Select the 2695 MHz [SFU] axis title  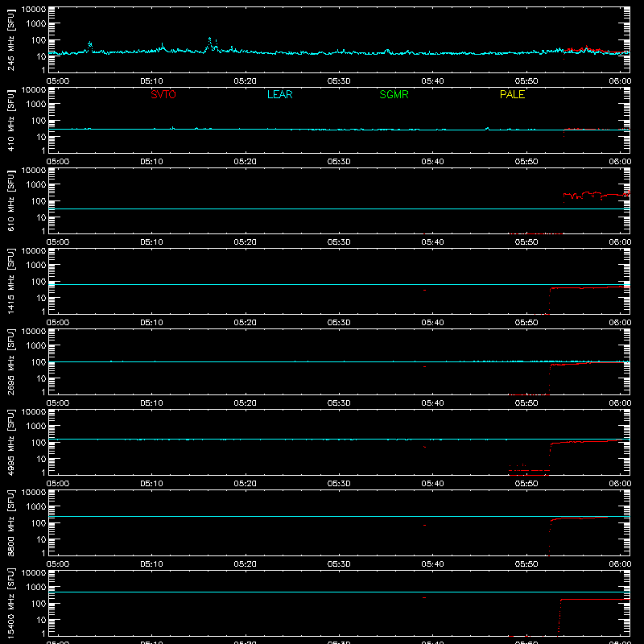click(x=10, y=361)
